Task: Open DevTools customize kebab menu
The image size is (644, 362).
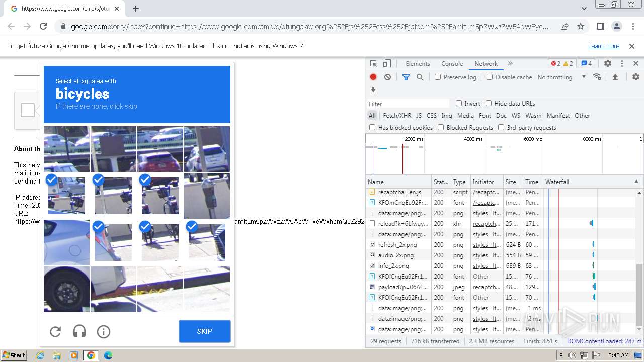Action: coord(622,64)
